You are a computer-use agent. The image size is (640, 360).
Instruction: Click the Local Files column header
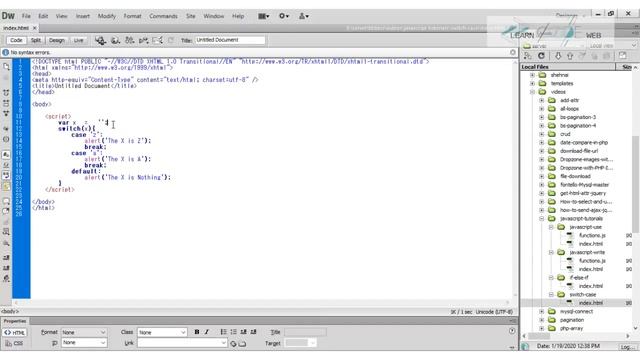pyautogui.click(x=567, y=67)
